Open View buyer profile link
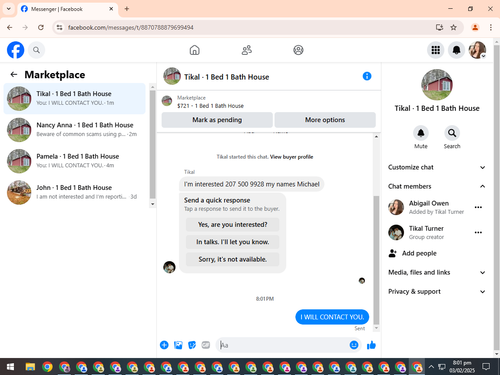This screenshot has width=500, height=375. (291, 157)
